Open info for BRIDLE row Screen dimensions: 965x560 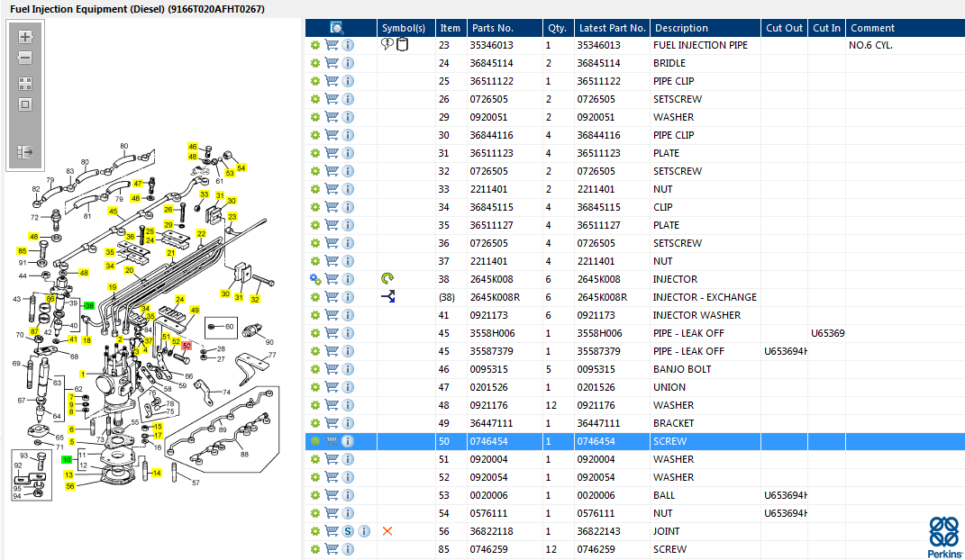tap(348, 63)
